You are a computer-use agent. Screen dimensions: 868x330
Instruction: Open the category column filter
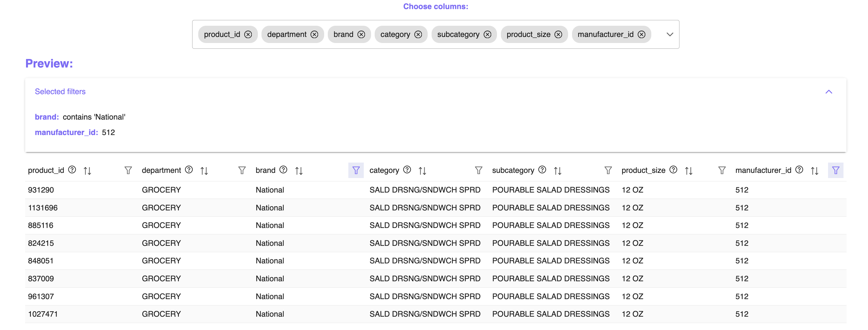pos(478,170)
